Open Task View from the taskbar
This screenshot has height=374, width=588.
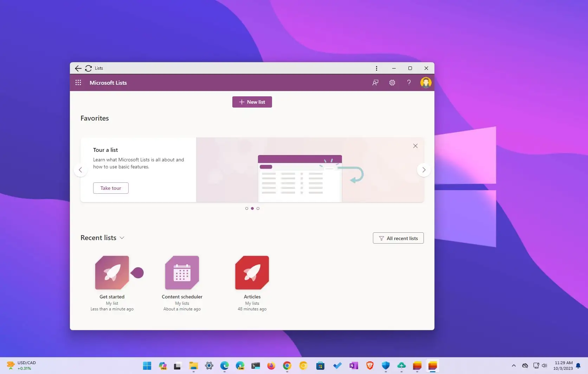pos(178,366)
